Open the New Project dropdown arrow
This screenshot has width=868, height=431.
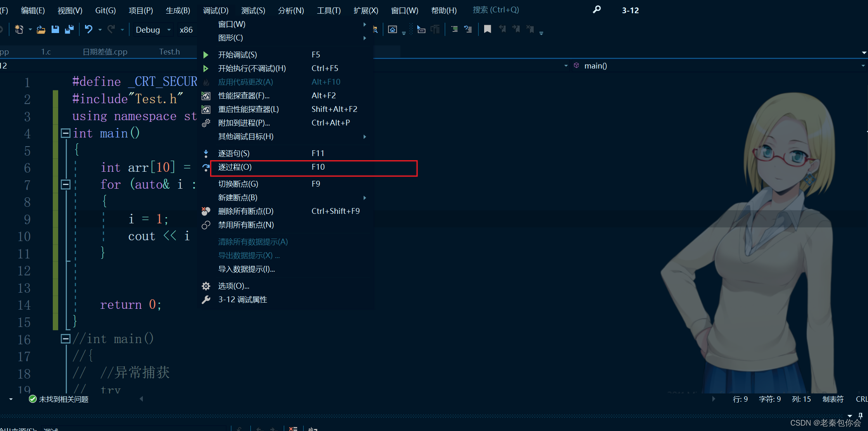(30, 30)
